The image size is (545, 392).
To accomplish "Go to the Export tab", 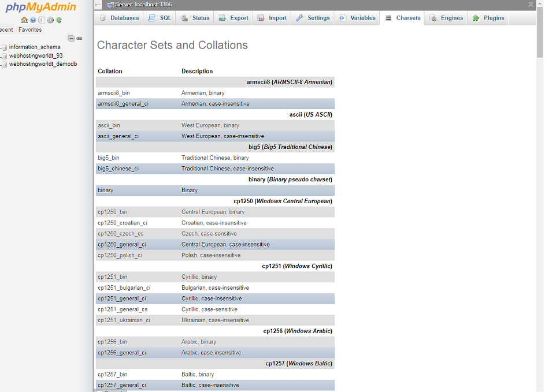I will coord(233,18).
